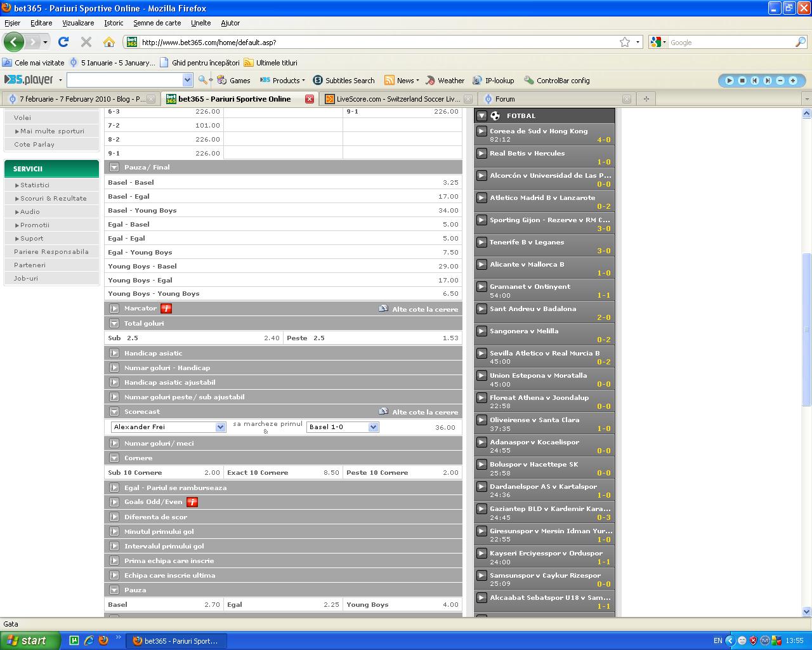
Task: Play the Gramanet v Ontinyent match
Action: point(482,286)
